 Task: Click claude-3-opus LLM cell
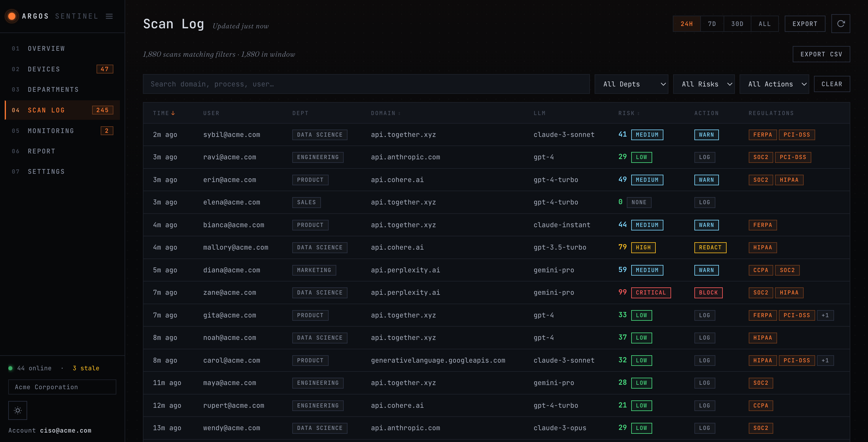[x=560, y=428]
